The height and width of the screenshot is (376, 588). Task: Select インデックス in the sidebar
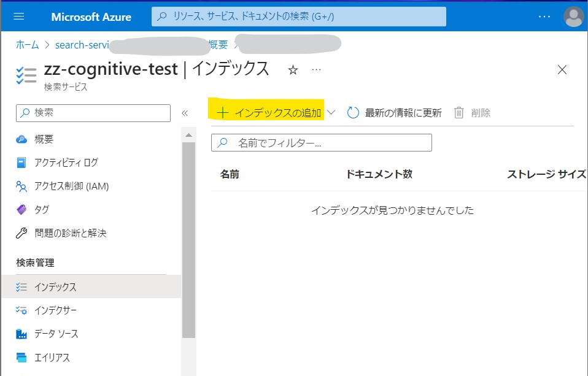pos(91,287)
